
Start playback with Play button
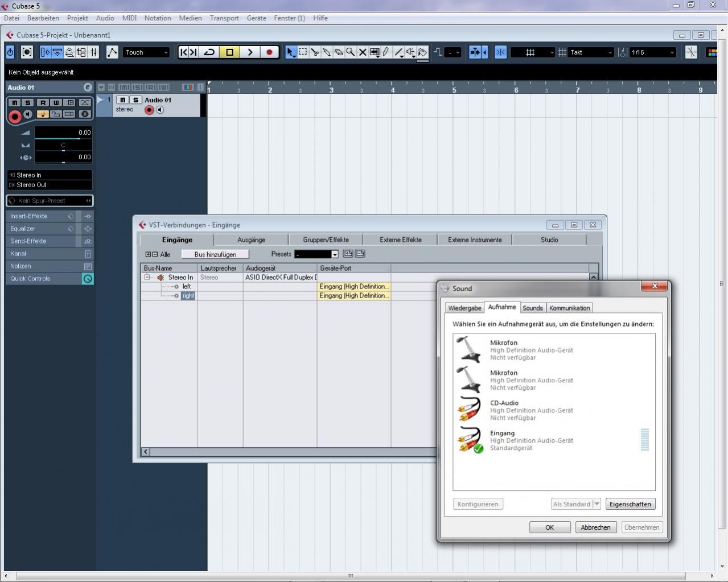click(250, 52)
